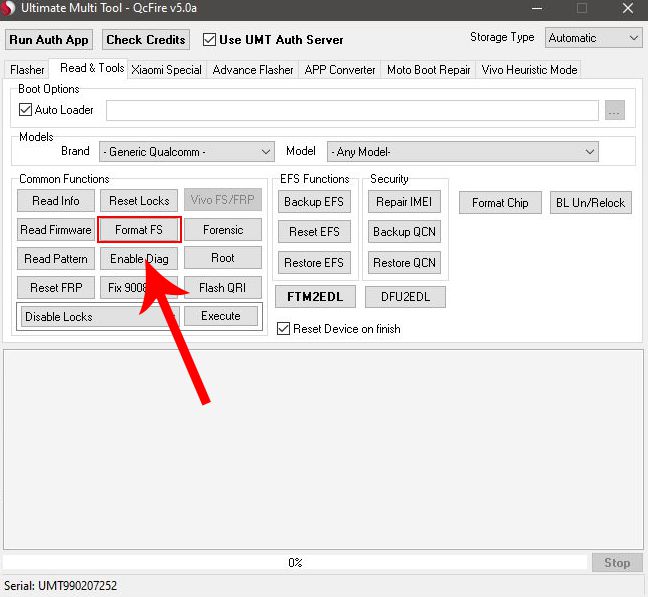Image resolution: width=648 pixels, height=597 pixels.
Task: Click inside the log output area
Action: coord(323,450)
